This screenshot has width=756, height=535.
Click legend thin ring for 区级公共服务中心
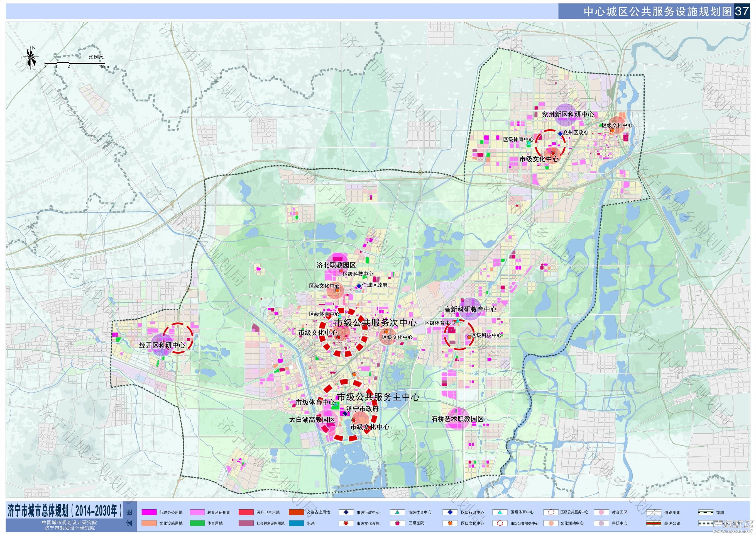pyautogui.click(x=551, y=512)
